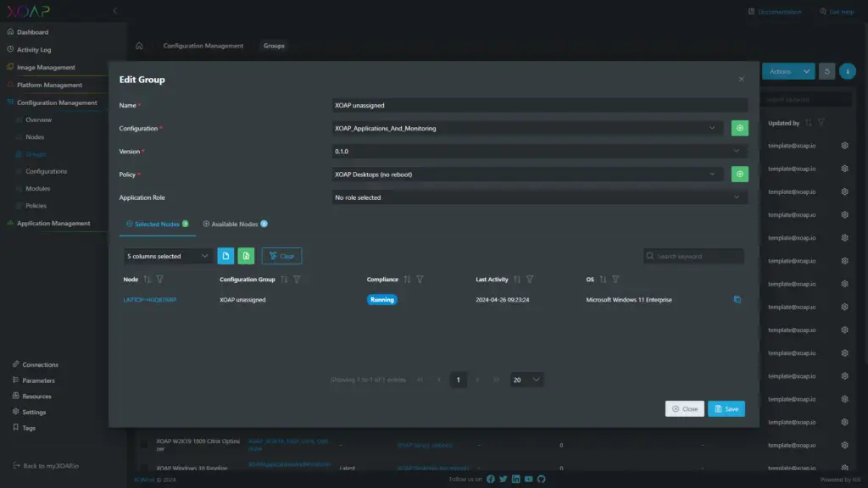
Task: Open the Application Role dropdown
Action: pyautogui.click(x=540, y=197)
